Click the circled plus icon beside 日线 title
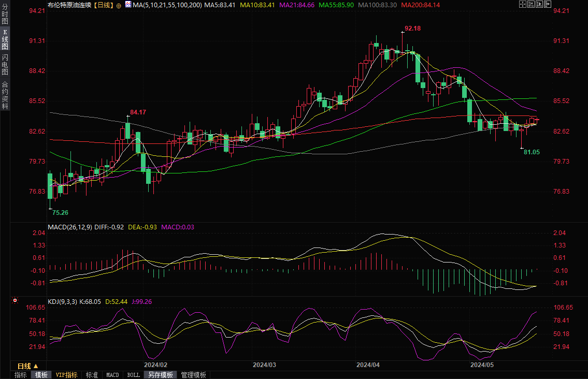Image resolution: width=588 pixels, height=379 pixels. tap(119, 5)
